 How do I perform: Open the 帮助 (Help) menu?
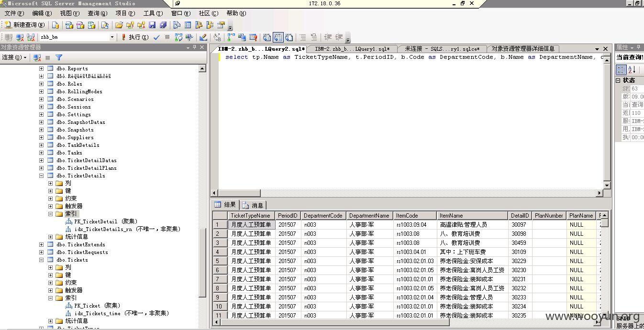click(236, 13)
